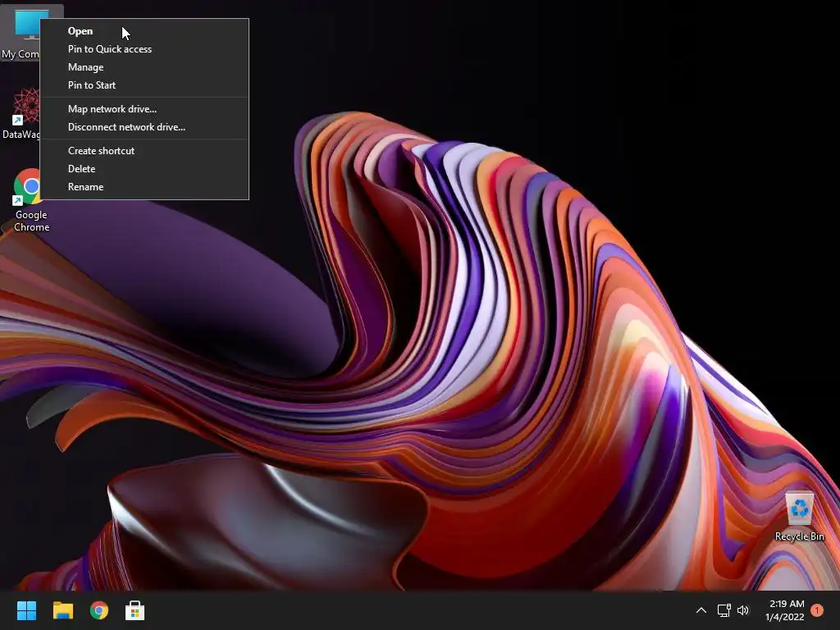The width and height of the screenshot is (840, 630).
Task: Open the volume speaker tray icon
Action: coord(743,610)
